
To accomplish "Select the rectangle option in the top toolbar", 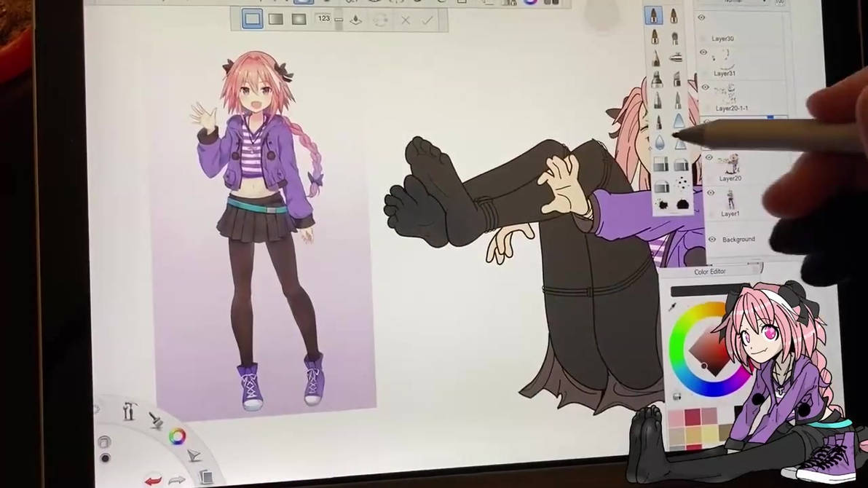I will pos(252,19).
